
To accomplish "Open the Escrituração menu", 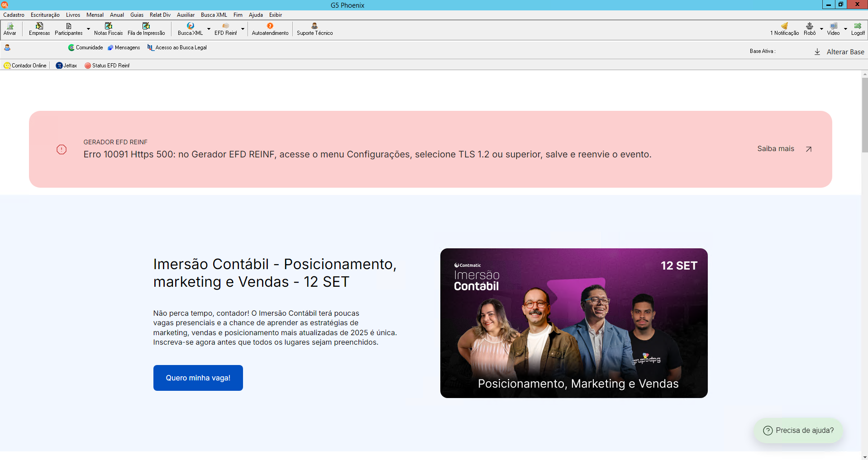I will [45, 15].
